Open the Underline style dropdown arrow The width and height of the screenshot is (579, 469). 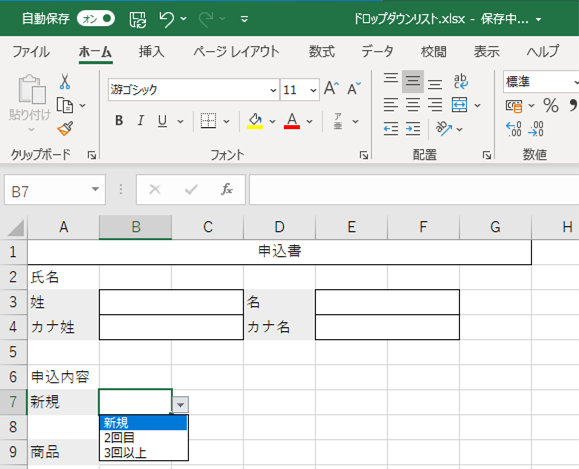tap(180, 121)
